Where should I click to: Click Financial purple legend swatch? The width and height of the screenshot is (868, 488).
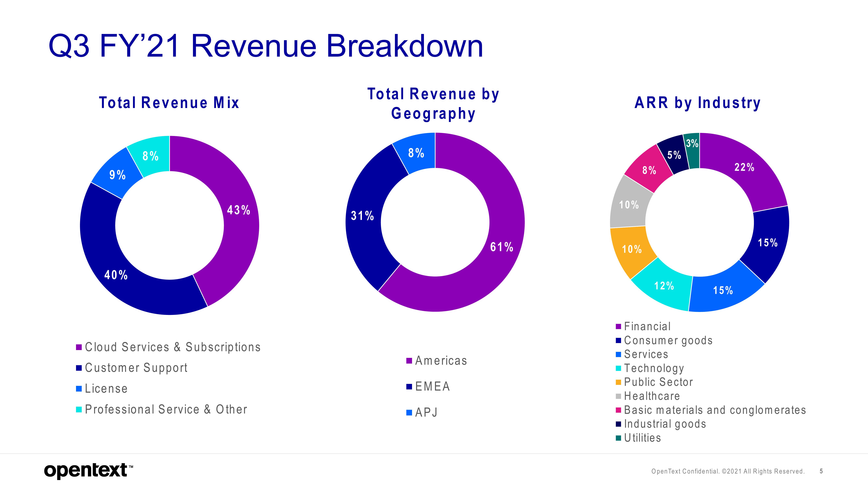click(618, 327)
